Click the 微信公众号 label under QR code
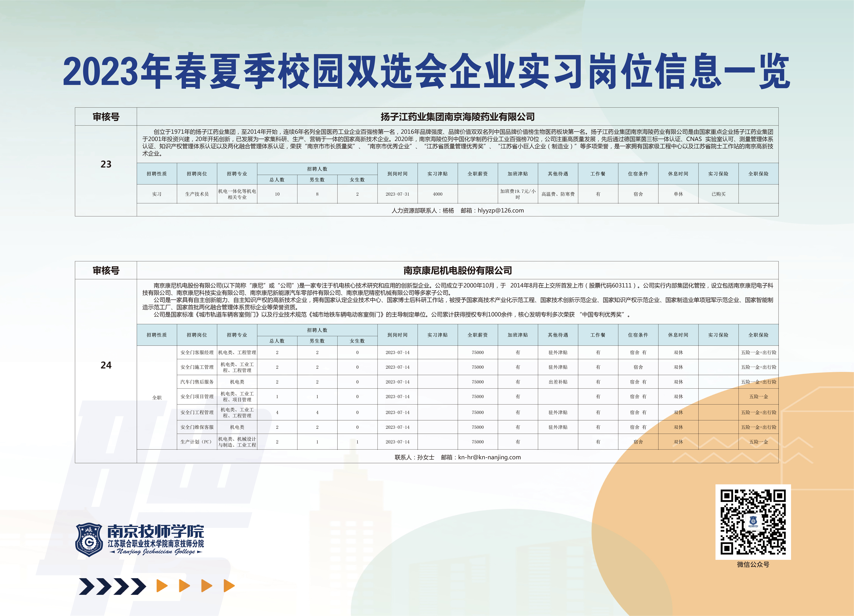The height and width of the screenshot is (616, 854). tap(753, 565)
